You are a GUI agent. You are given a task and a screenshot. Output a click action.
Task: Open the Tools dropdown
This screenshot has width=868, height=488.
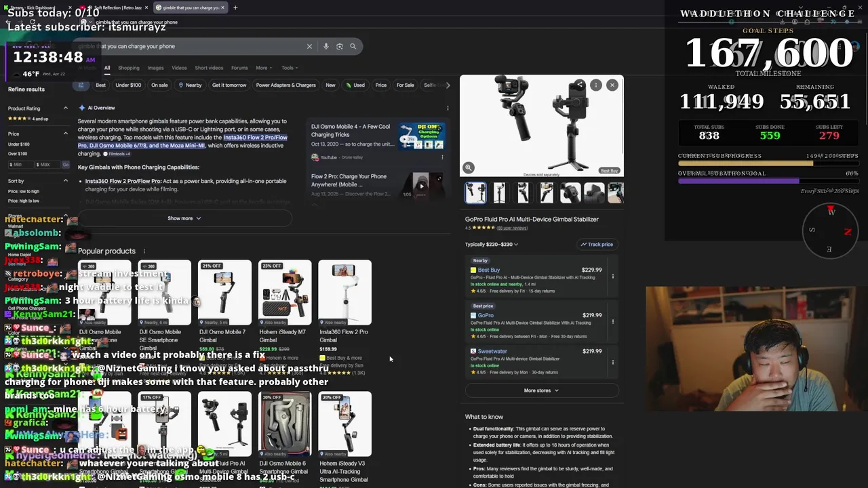pos(290,68)
